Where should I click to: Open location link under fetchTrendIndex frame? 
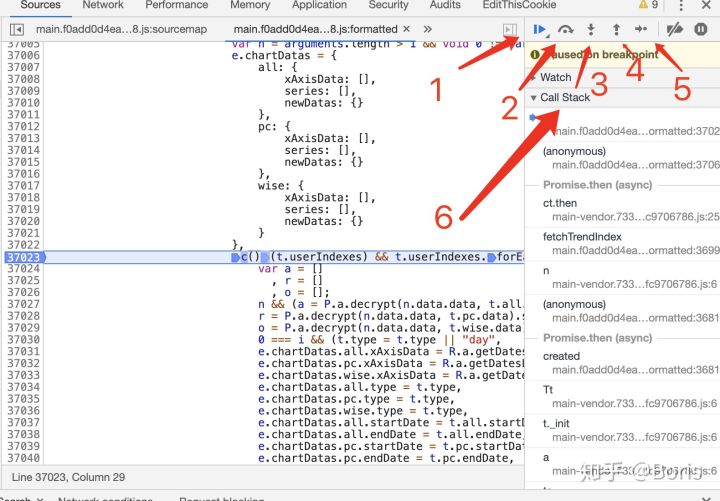tap(636, 250)
